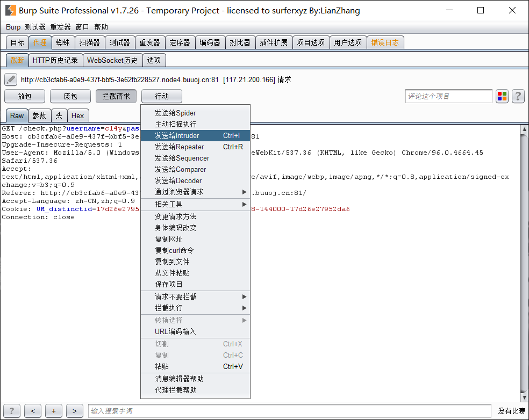Image resolution: width=529 pixels, height=420 pixels.
Task: Switch to the 蜘蛛 tab
Action: 63,42
